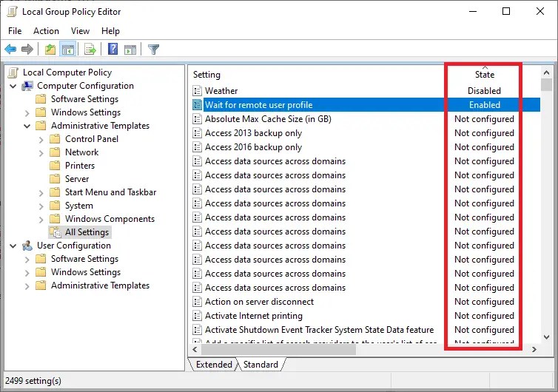Click the Up one level folder icon
The width and height of the screenshot is (558, 392).
pyautogui.click(x=50, y=49)
